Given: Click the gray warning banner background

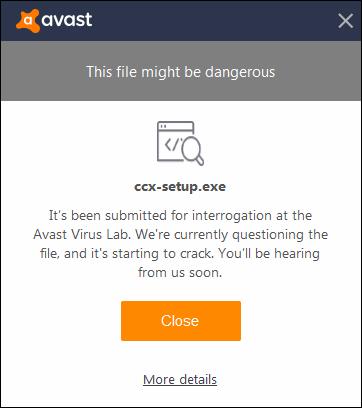Looking at the screenshot, I should pyautogui.click(x=181, y=71).
